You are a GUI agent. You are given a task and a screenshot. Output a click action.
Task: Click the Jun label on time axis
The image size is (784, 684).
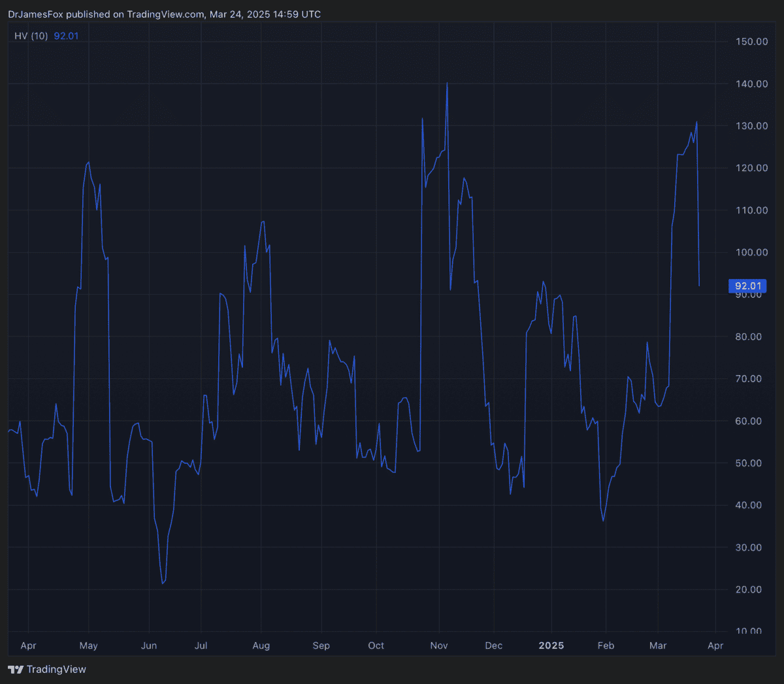(x=149, y=645)
